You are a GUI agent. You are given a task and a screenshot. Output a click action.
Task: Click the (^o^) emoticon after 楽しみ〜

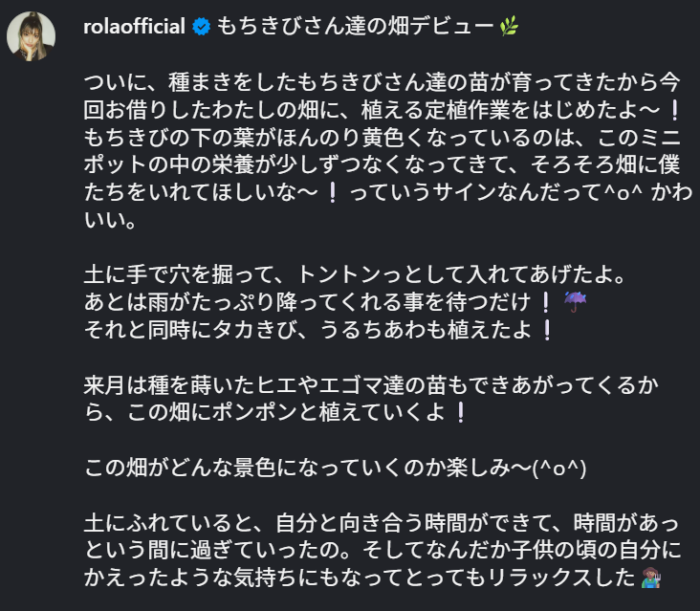(558, 468)
